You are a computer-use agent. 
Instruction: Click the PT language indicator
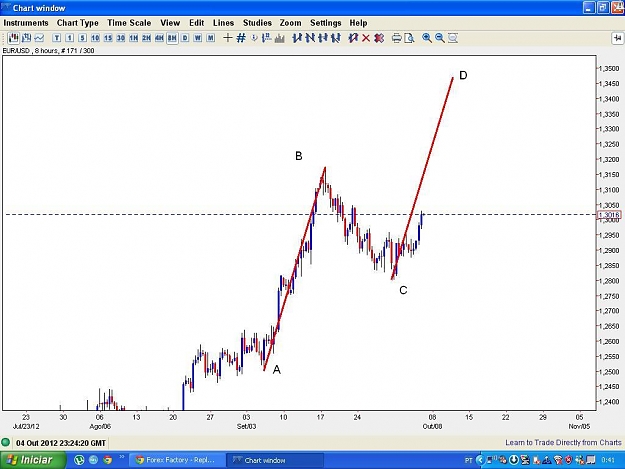click(469, 460)
